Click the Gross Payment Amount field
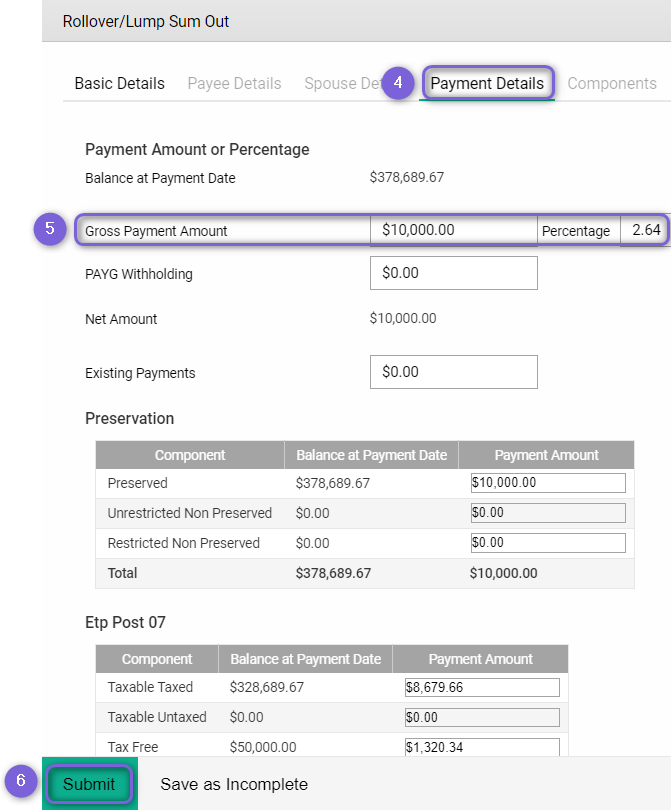671x810 pixels. 453,230
